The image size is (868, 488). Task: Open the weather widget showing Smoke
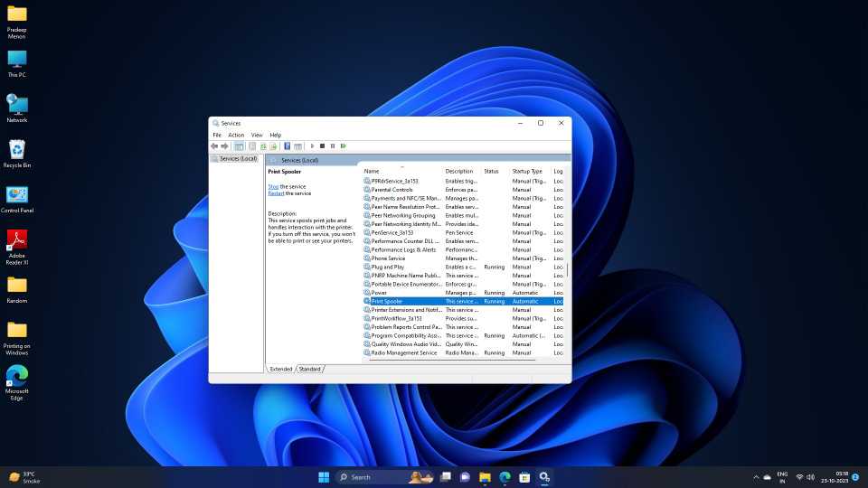(25, 477)
